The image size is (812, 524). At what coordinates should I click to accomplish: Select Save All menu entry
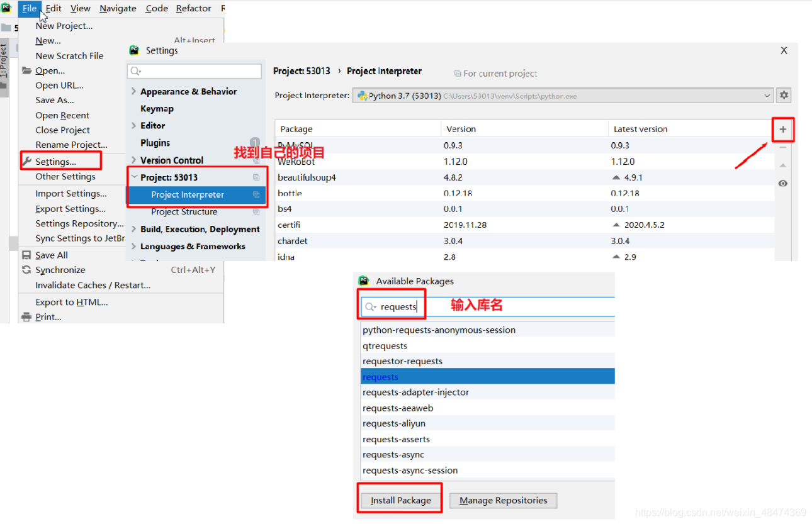[52, 255]
